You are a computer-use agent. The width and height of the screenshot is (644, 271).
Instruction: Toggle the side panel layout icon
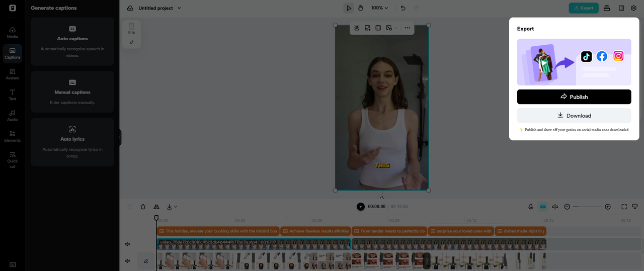coord(621,8)
